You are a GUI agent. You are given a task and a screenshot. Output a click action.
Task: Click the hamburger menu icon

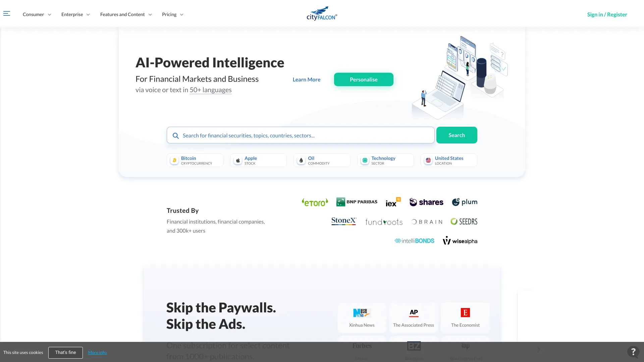[7, 13]
